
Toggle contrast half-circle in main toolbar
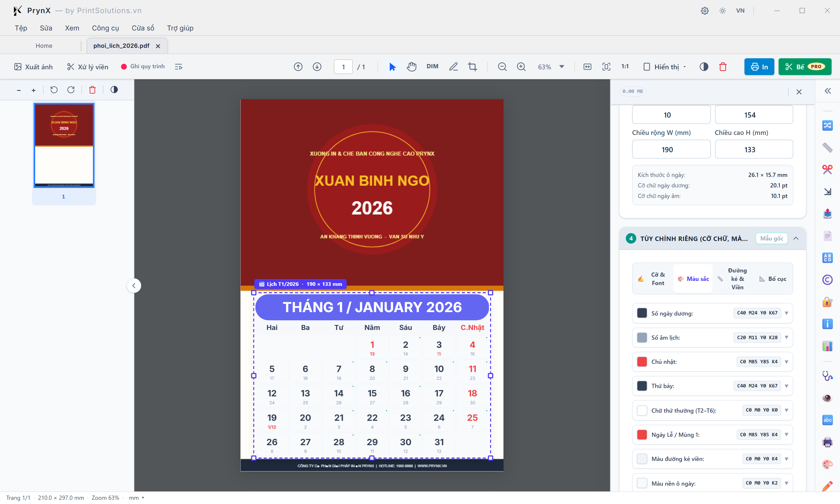[704, 67]
